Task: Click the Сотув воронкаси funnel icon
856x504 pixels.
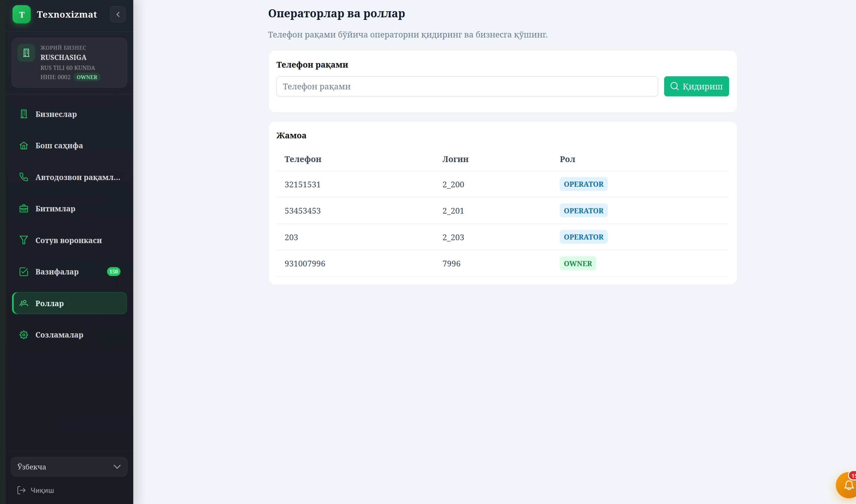Action: coord(24,240)
